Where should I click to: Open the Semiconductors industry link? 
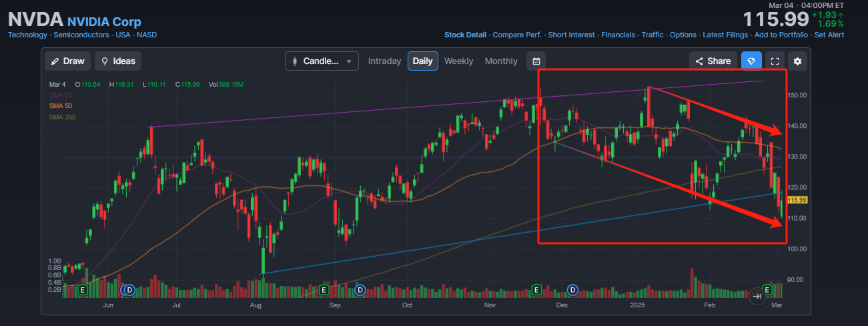(x=81, y=35)
